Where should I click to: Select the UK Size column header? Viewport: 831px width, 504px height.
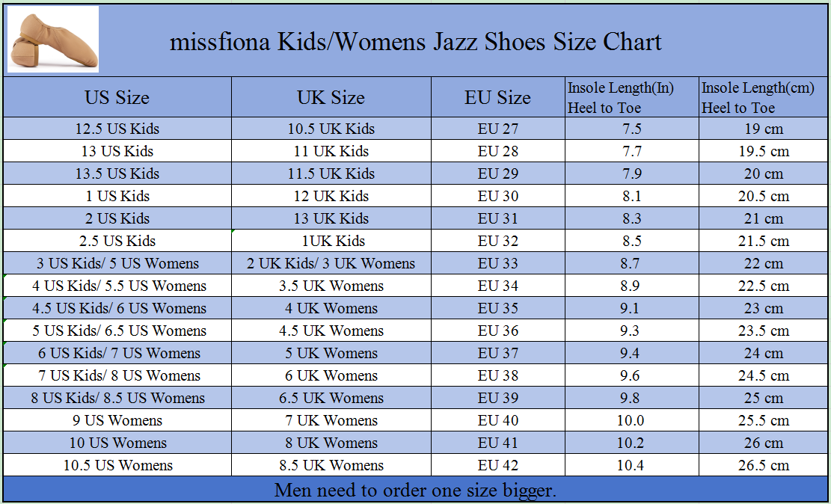pos(331,98)
